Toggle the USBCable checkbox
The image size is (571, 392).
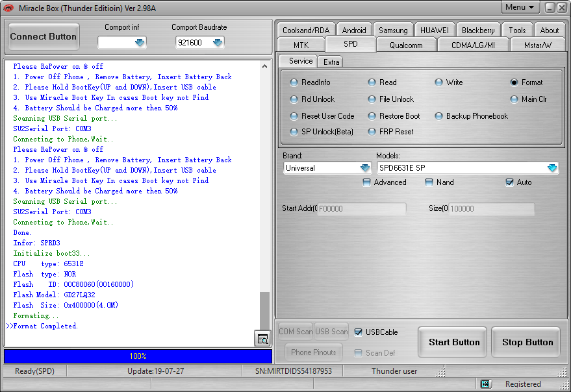pos(359,332)
